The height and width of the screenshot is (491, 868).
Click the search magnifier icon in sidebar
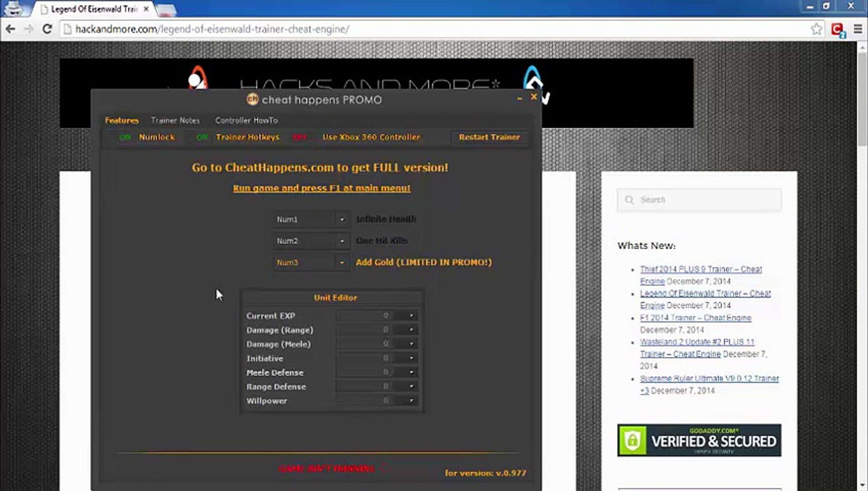pos(630,200)
